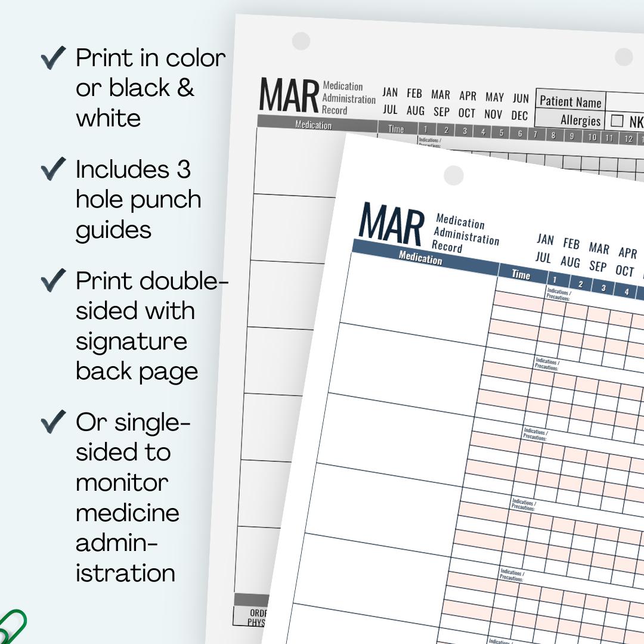Select the MAY month on the gray page
Screen dimensions: 644x644
494,97
